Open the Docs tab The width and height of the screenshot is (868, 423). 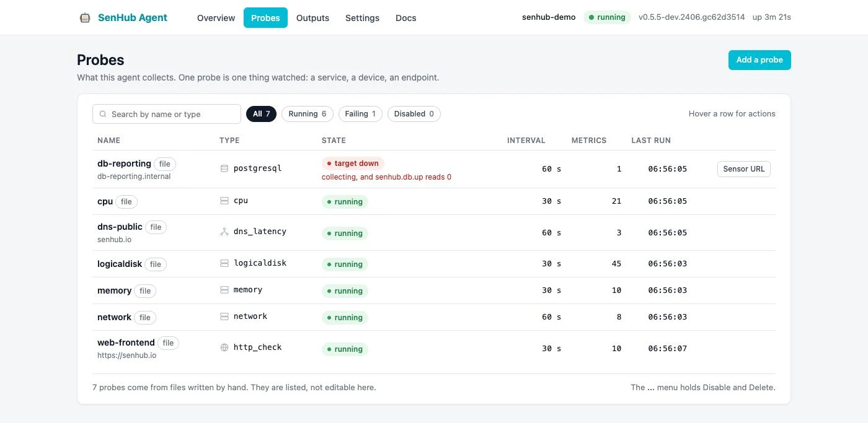coord(406,18)
